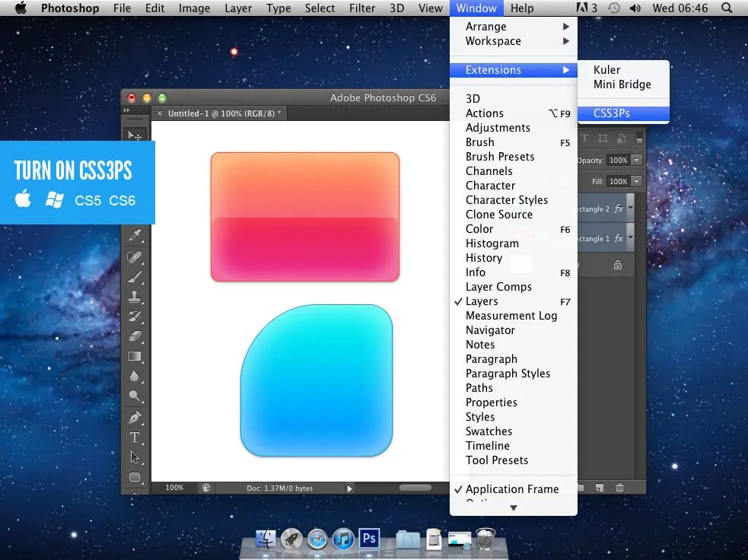Select the Eraser tool
Viewport: 748px width, 560px height.
135,336
